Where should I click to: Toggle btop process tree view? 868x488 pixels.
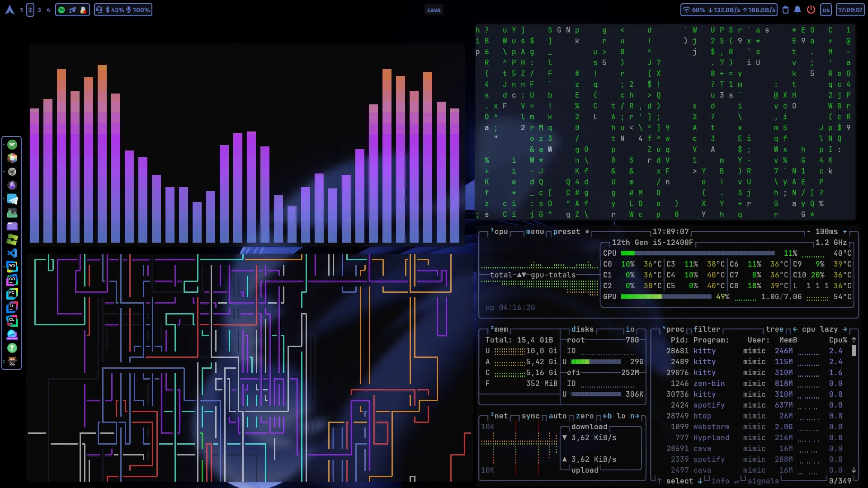774,329
